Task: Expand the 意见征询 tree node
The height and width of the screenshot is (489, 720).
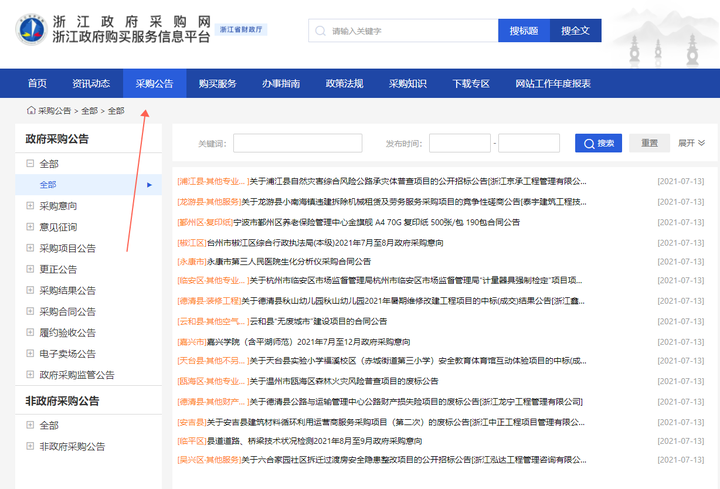Action: [30, 227]
